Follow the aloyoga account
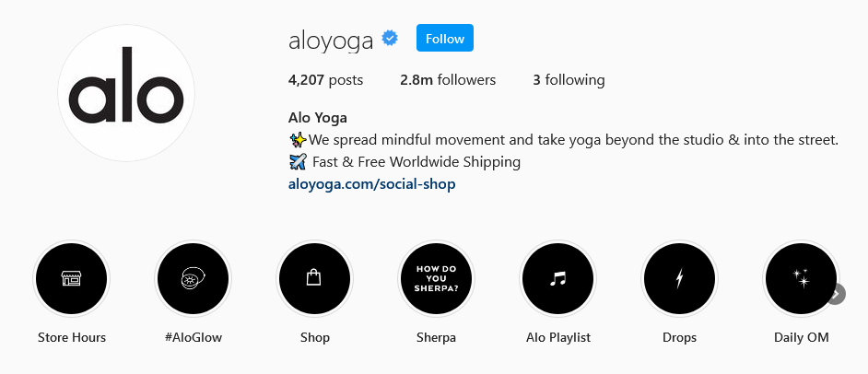 click(445, 38)
